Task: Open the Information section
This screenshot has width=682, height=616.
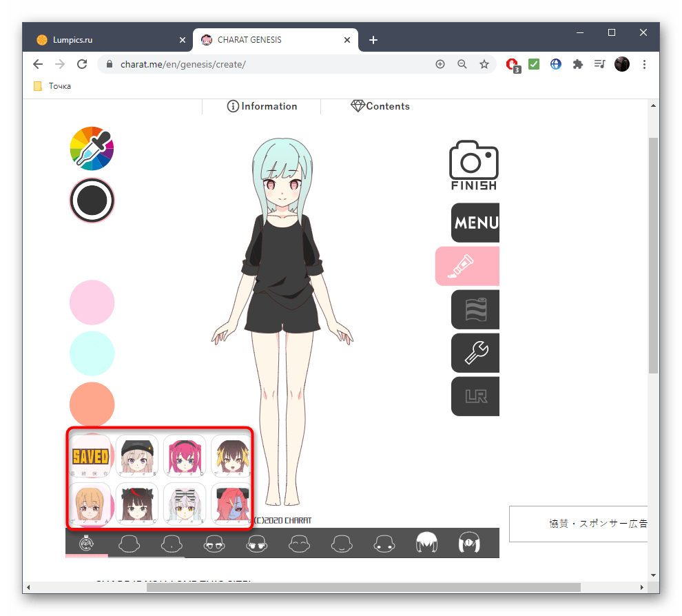Action: [262, 106]
